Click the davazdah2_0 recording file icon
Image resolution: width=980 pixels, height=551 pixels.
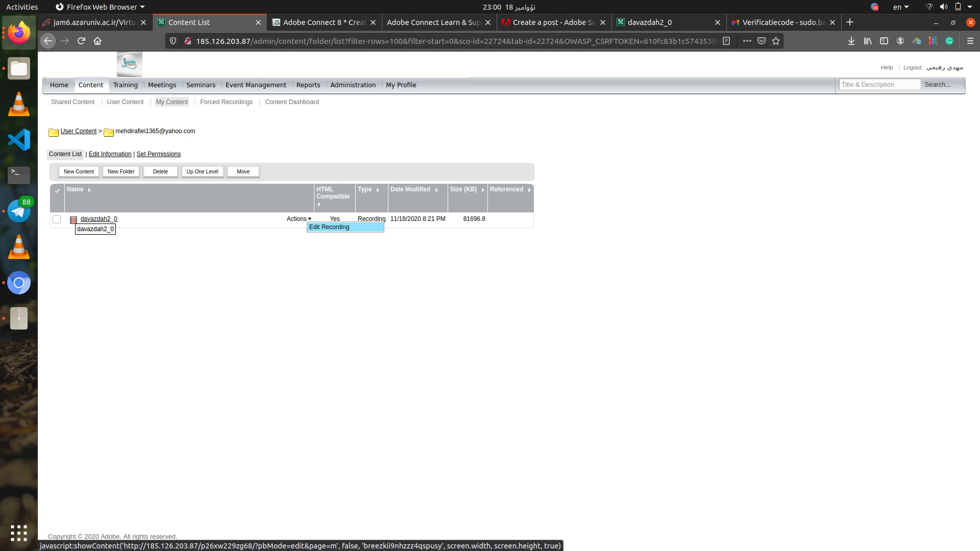pyautogui.click(x=73, y=219)
